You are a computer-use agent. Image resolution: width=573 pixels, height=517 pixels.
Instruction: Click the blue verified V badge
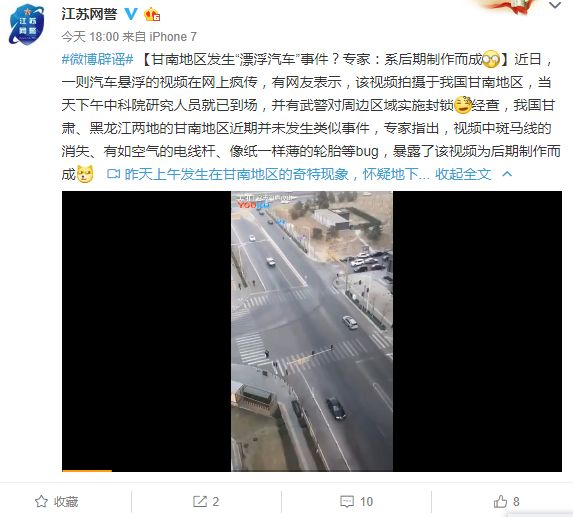[x=131, y=14]
